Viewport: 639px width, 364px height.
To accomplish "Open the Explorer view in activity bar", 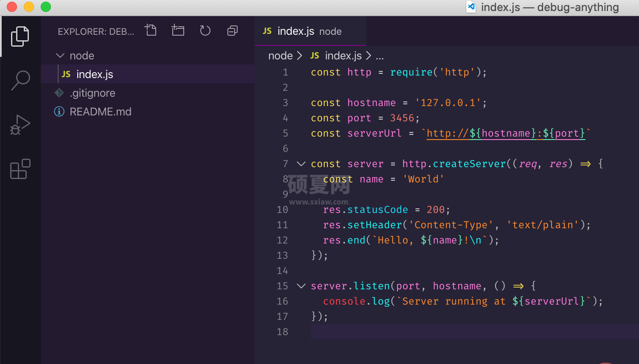I will point(20,36).
